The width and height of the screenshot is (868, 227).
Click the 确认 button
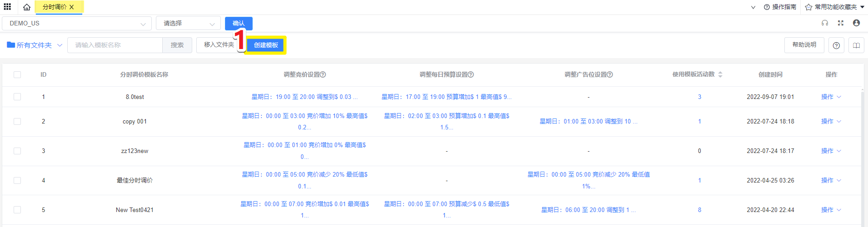pos(239,23)
